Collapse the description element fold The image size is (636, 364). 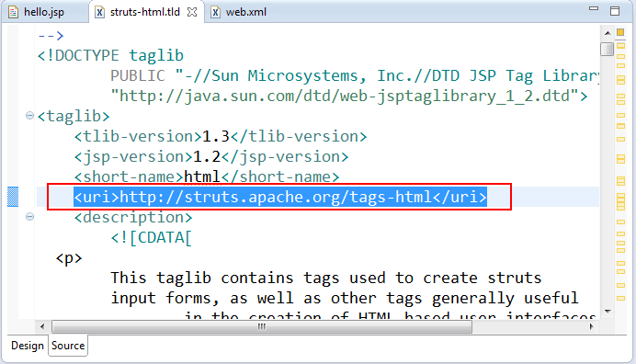point(29,217)
